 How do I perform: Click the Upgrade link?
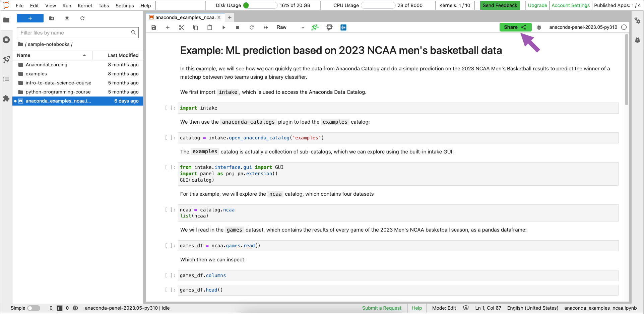pos(537,5)
